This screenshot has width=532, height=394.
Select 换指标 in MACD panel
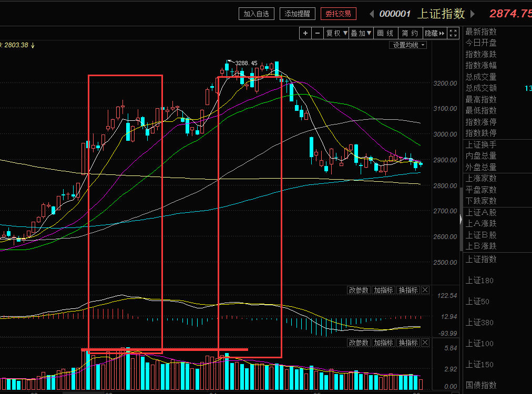click(408, 290)
